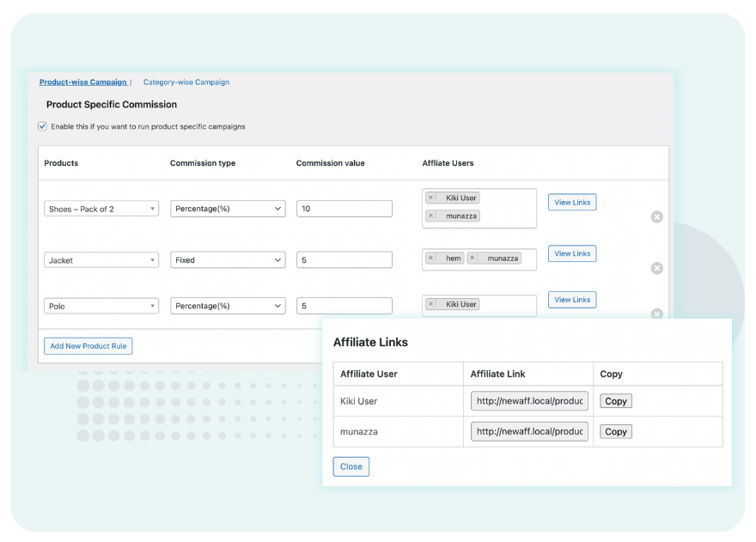Viewport: 756px width, 542px height.
Task: Open Polo row Percentage(%) commission dropdown
Action: coord(228,306)
